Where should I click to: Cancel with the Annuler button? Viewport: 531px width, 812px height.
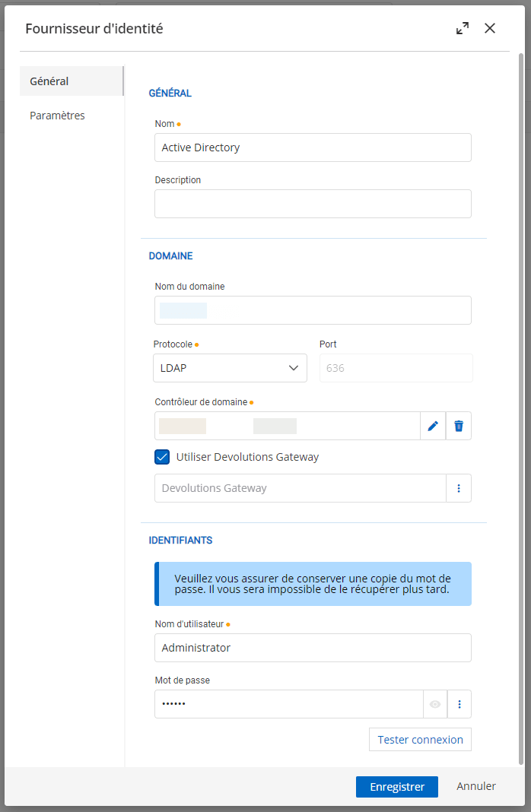tap(476, 786)
